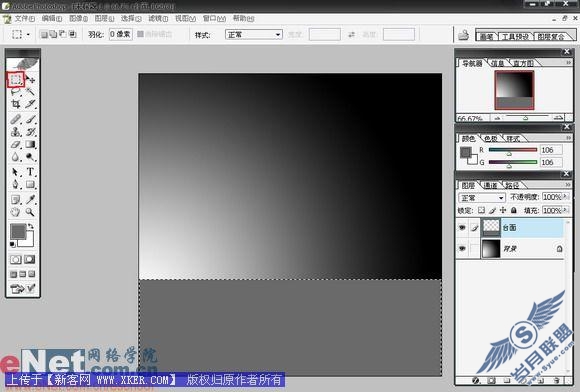Select the Brush tool
Image resolution: width=580 pixels, height=392 pixels.
(30, 119)
